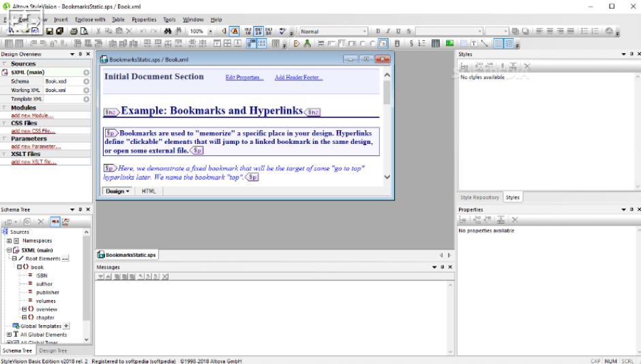Toggle the XSLT 1.0 version button
This screenshot has height=364, width=641.
[248, 31]
